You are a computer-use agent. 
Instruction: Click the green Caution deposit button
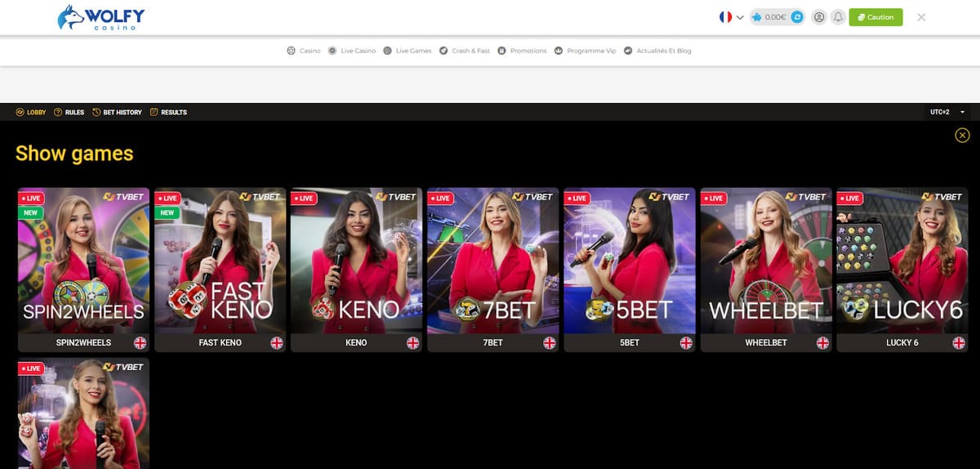875,17
